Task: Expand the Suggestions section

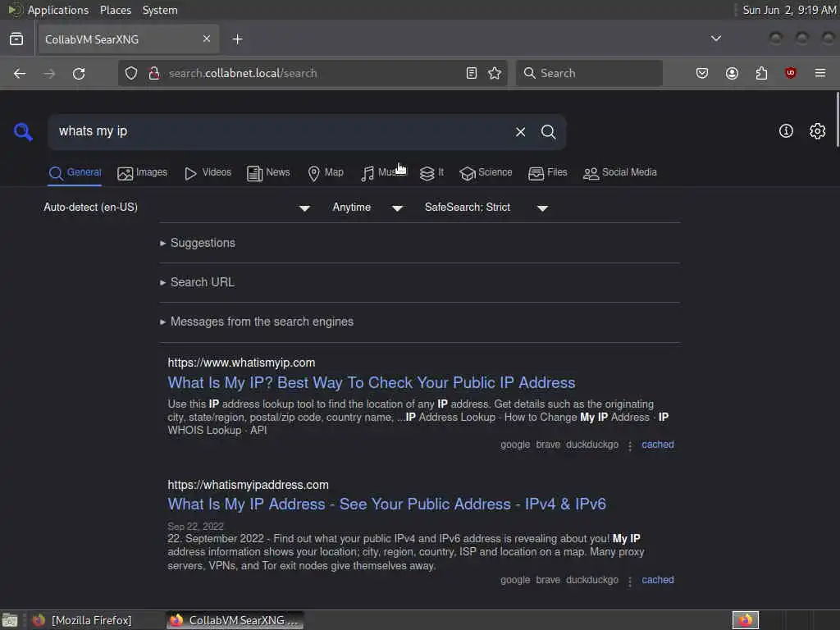Action: (198, 243)
